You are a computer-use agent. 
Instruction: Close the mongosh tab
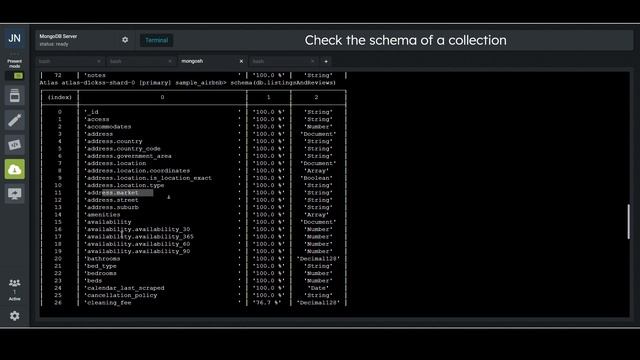tap(241, 61)
